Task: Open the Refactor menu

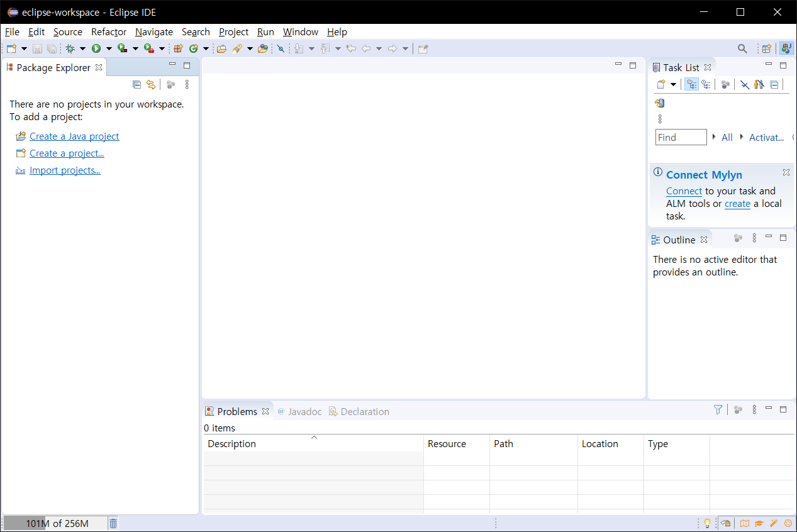Action: (x=109, y=31)
